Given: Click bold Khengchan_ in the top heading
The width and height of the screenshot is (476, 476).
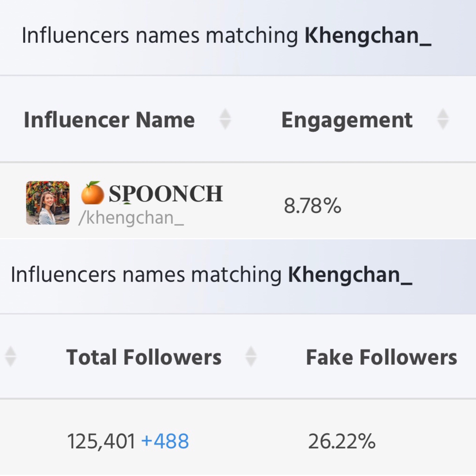Looking at the screenshot, I should [368, 36].
